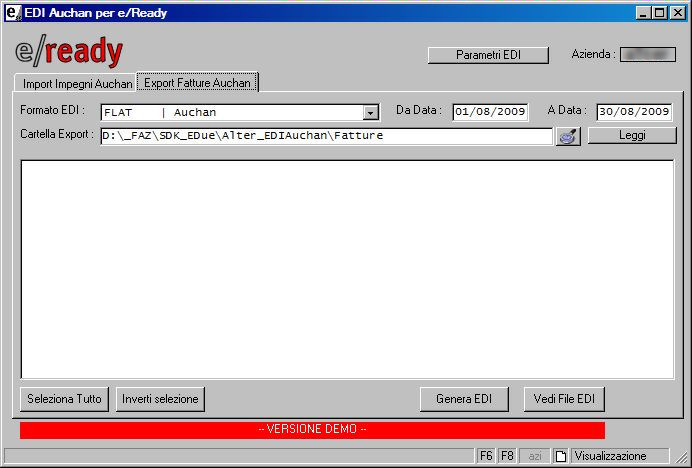The width and height of the screenshot is (692, 468).
Task: Select the Export Fatture Auchan tab
Action: (197, 83)
